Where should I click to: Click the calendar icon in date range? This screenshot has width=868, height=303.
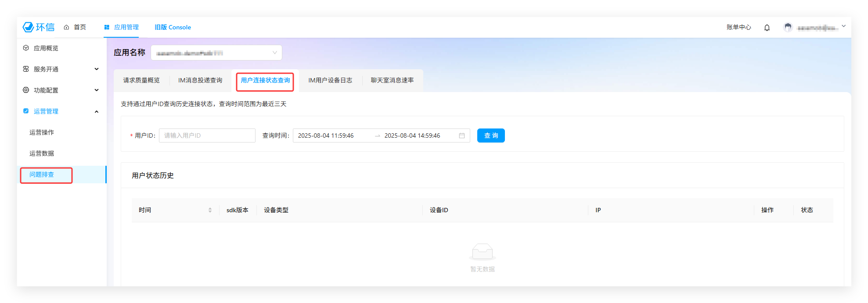(461, 135)
